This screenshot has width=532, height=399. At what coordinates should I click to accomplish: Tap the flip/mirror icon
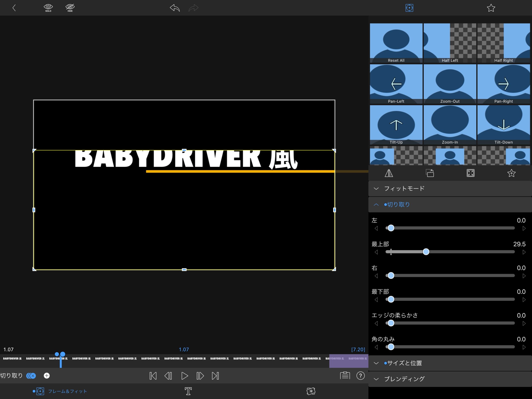coord(389,173)
